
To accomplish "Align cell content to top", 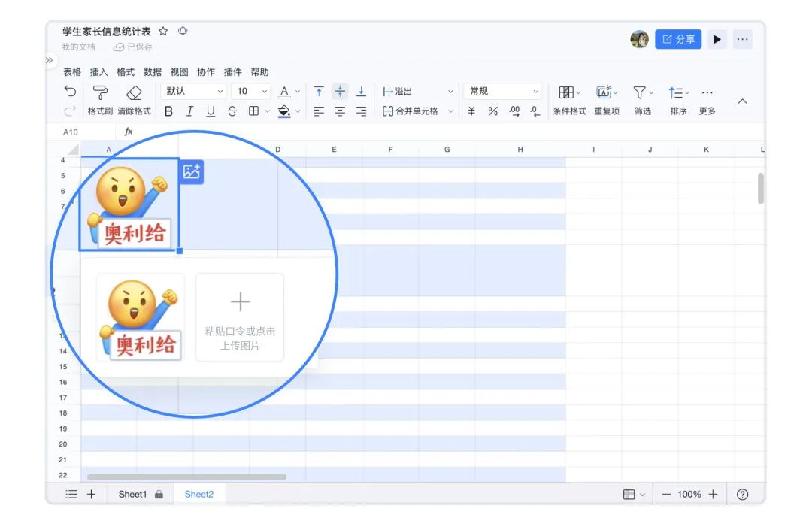I will pos(319,92).
